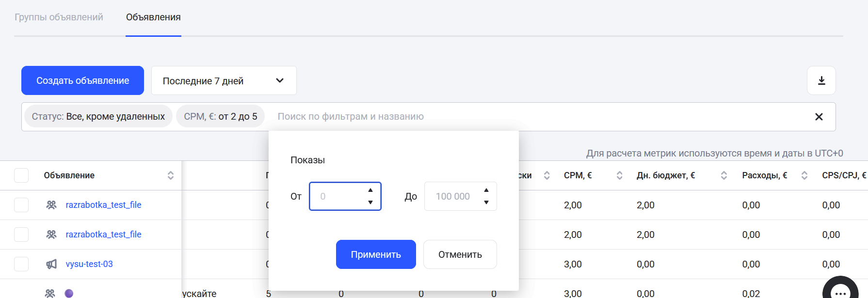Image resolution: width=868 pixels, height=298 pixels.
Task: Select the Объявления tab
Action: pyautogui.click(x=153, y=17)
